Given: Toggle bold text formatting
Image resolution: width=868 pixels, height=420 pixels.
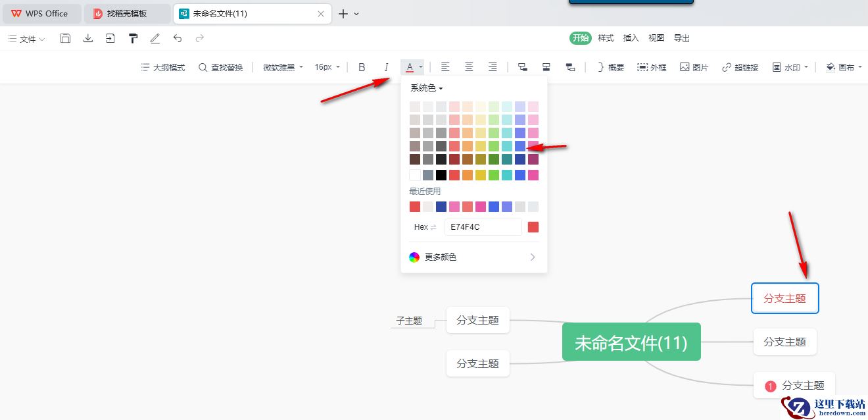Looking at the screenshot, I should pos(362,67).
